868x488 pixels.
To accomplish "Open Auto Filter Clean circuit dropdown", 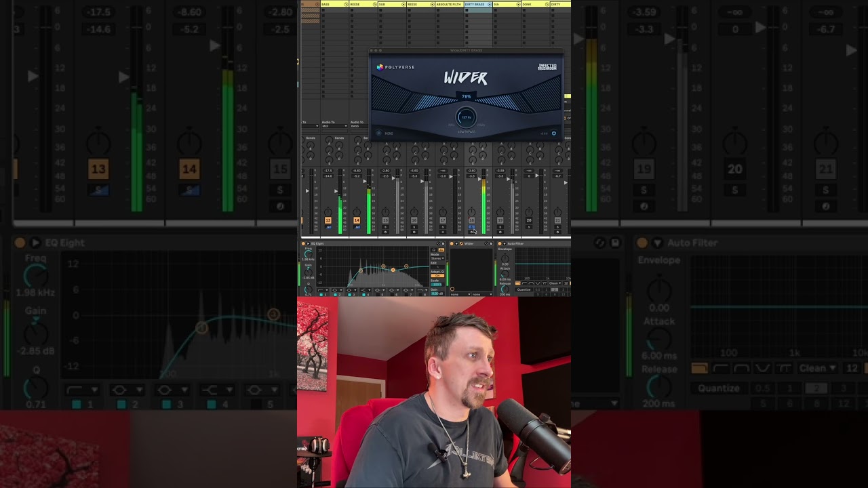I will [x=555, y=283].
